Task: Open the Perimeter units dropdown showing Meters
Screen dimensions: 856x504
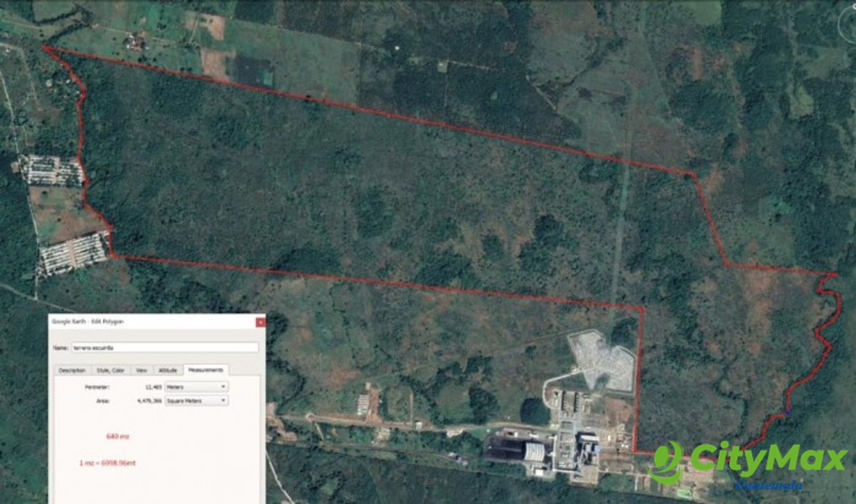Action: (195, 387)
